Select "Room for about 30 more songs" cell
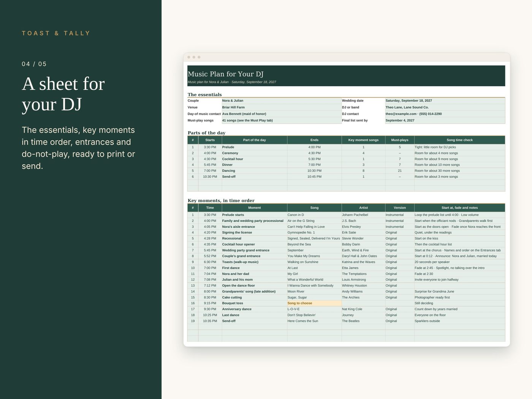 click(x=459, y=171)
